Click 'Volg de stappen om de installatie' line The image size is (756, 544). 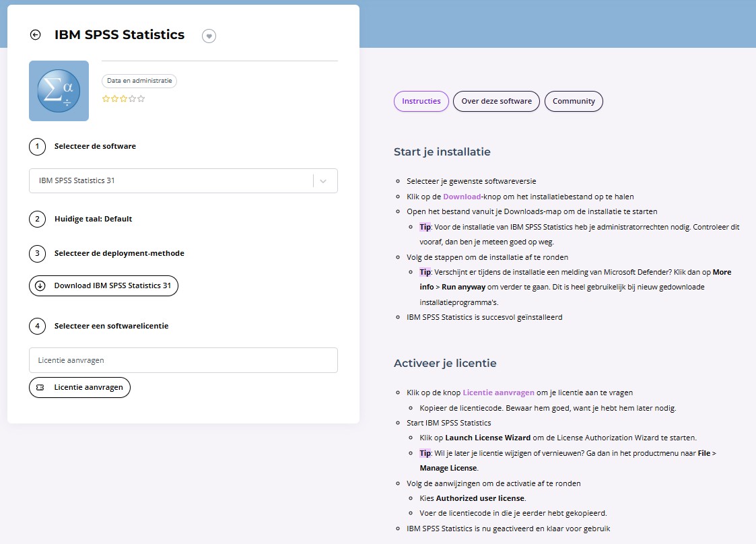tap(487, 257)
